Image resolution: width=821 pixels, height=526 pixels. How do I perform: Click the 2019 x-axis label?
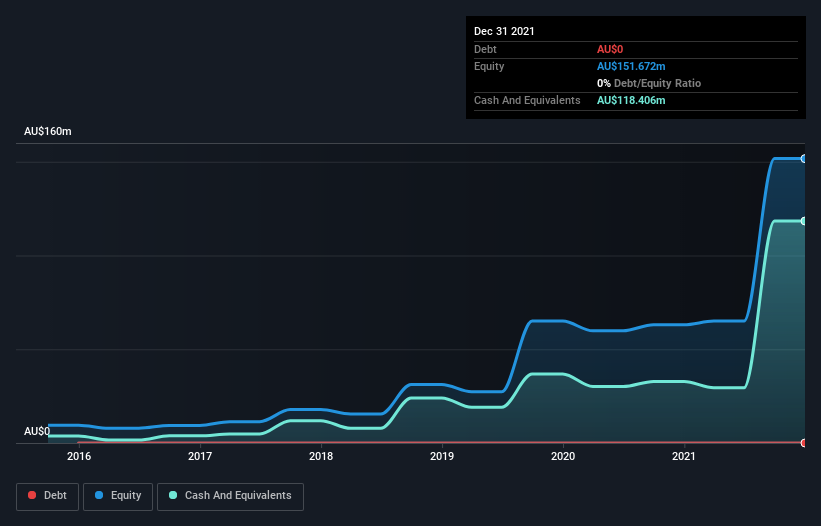click(442, 456)
